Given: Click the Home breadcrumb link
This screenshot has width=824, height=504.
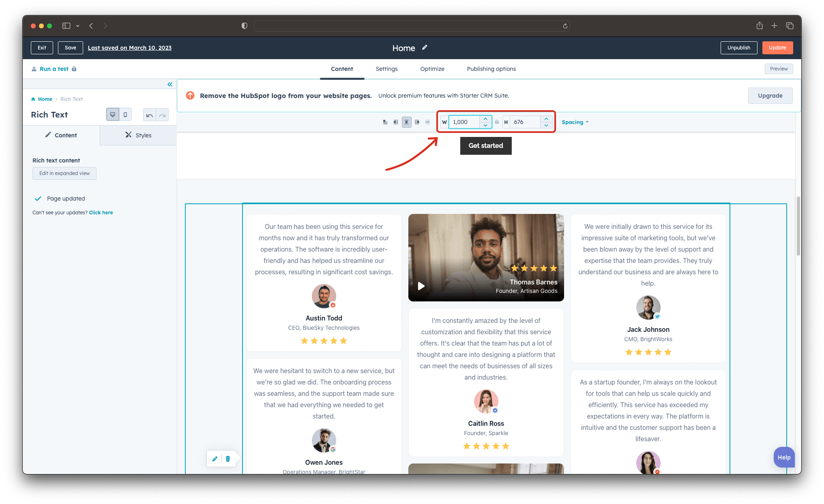Looking at the screenshot, I should (x=45, y=99).
